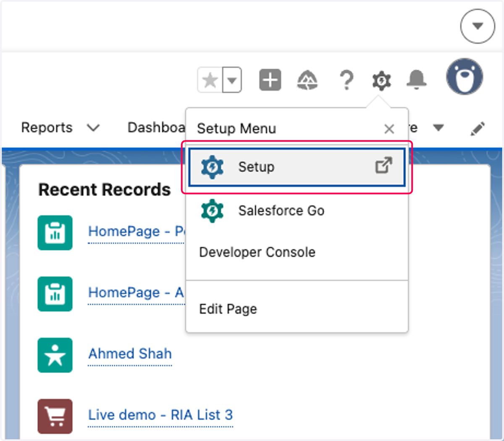Expand the Reports tab chevron
Image resolution: width=504 pixels, height=441 pixels.
pos(93,127)
